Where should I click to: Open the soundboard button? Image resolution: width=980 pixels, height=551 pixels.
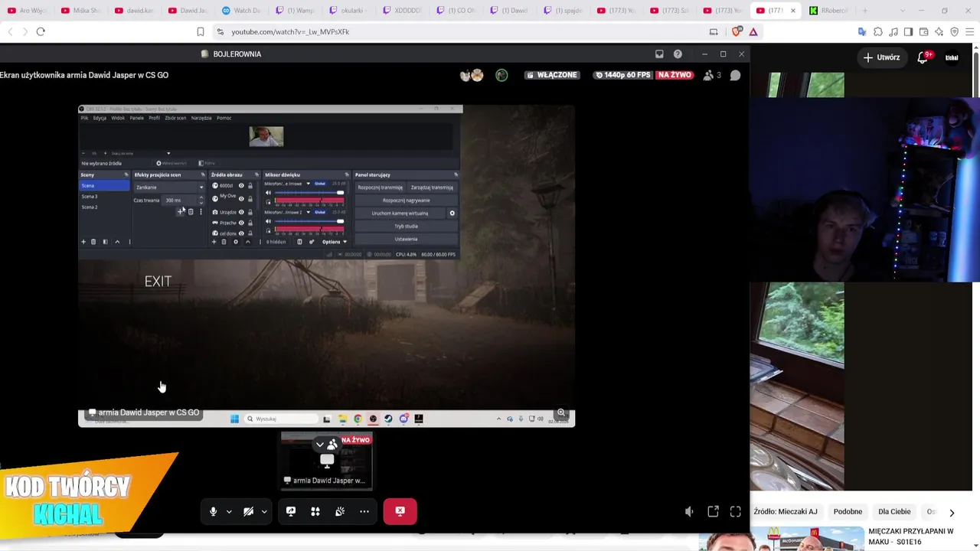pos(340,511)
